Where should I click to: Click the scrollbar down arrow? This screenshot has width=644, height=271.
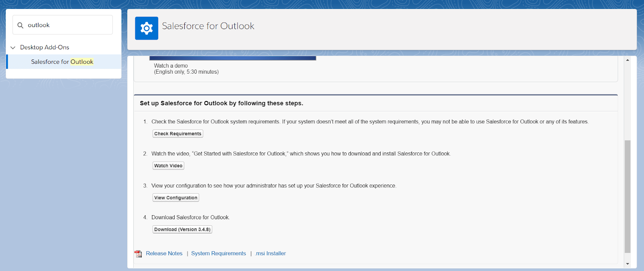coord(627,264)
